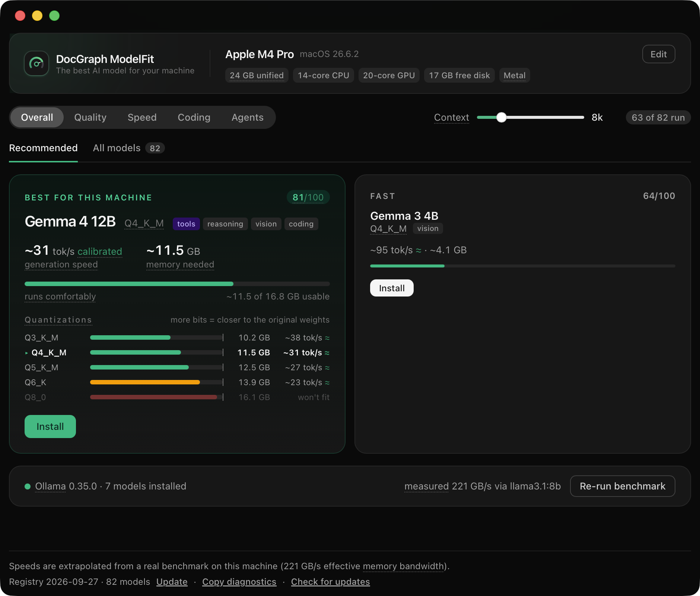The height and width of the screenshot is (596, 700).
Task: Click the DocGraph ModelFit gauge logo icon
Action: (36, 63)
